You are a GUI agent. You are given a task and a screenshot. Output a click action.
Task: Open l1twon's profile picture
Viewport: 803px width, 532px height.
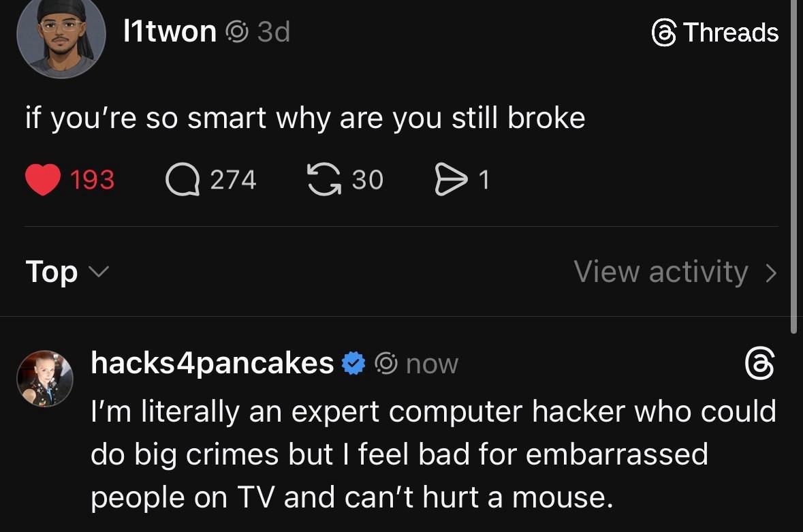point(61,37)
